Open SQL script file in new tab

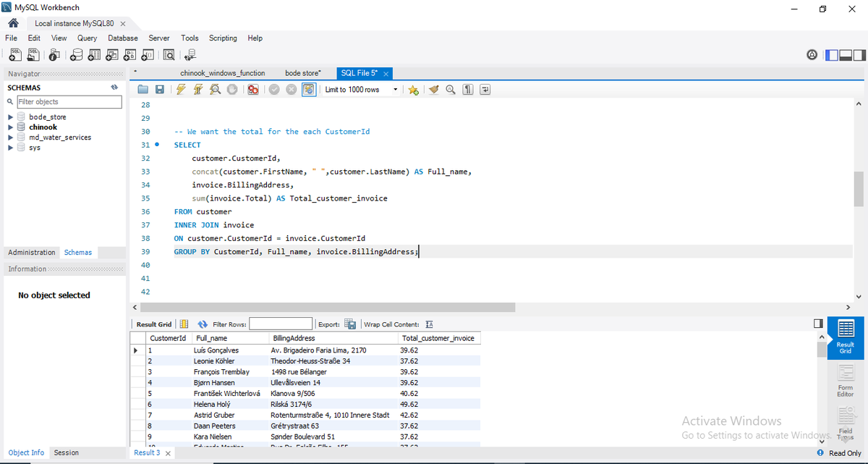click(x=33, y=54)
